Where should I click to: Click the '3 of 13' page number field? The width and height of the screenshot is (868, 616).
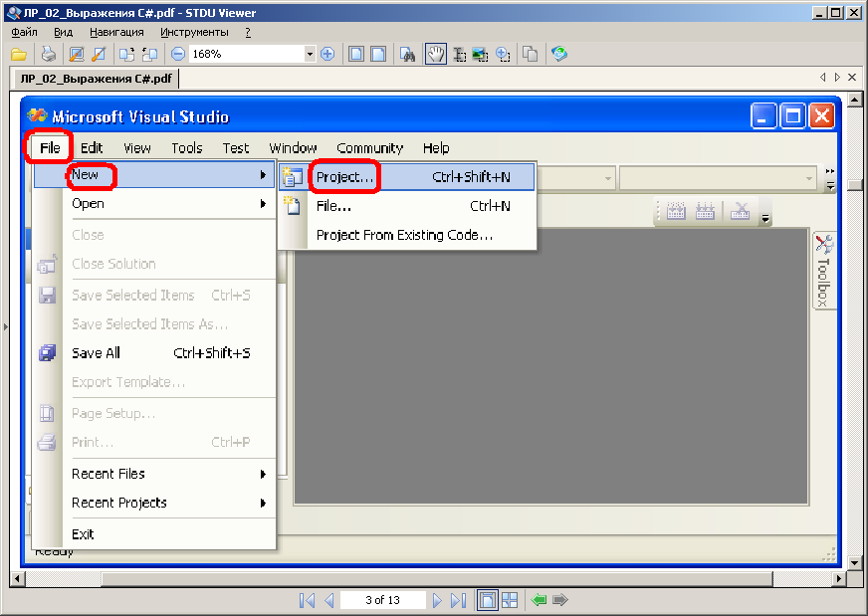[382, 600]
